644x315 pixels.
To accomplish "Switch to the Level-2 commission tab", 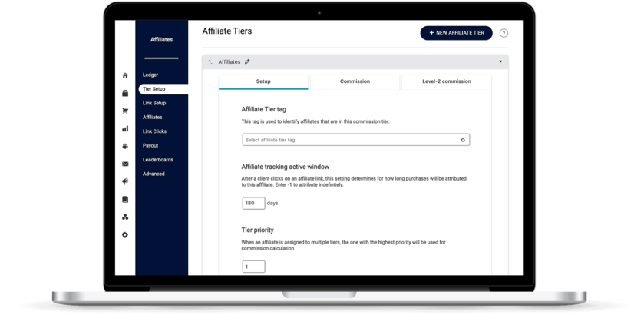I will (x=447, y=81).
